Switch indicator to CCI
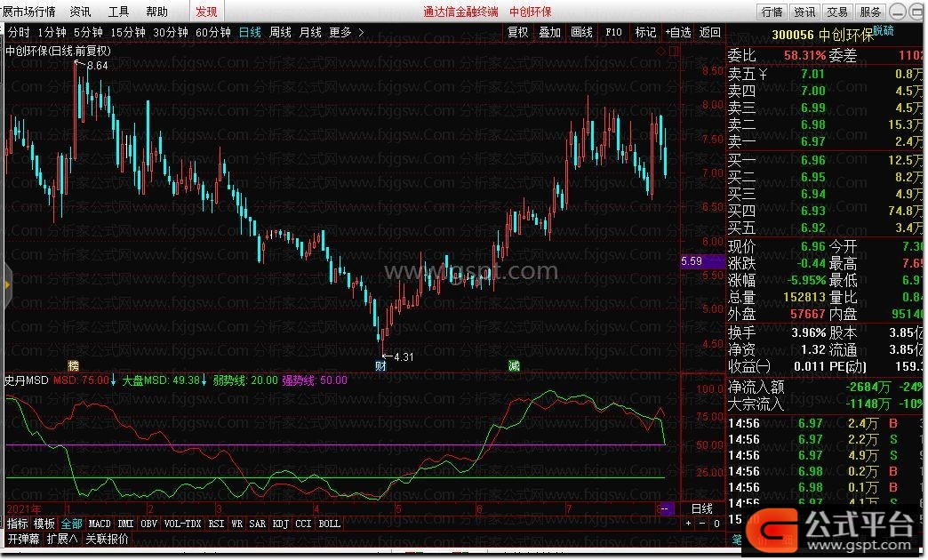Screen dimensions: 928x560 pyautogui.click(x=303, y=524)
